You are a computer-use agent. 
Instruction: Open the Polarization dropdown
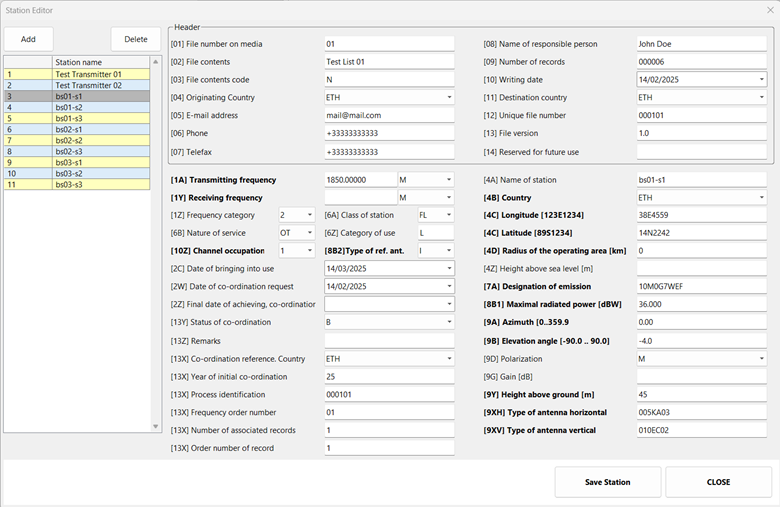pos(761,358)
